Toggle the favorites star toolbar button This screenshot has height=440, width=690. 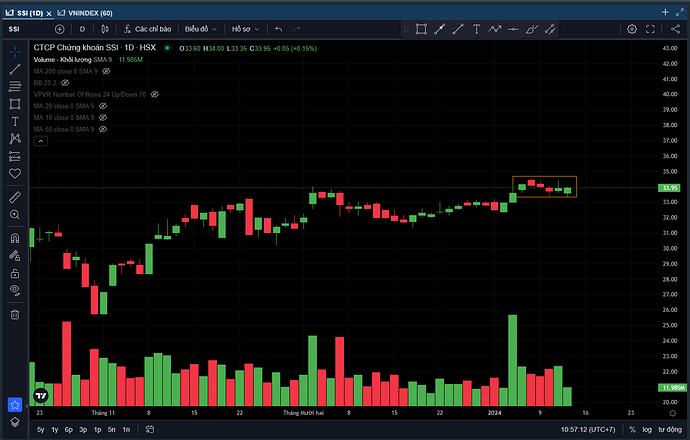click(x=15, y=404)
